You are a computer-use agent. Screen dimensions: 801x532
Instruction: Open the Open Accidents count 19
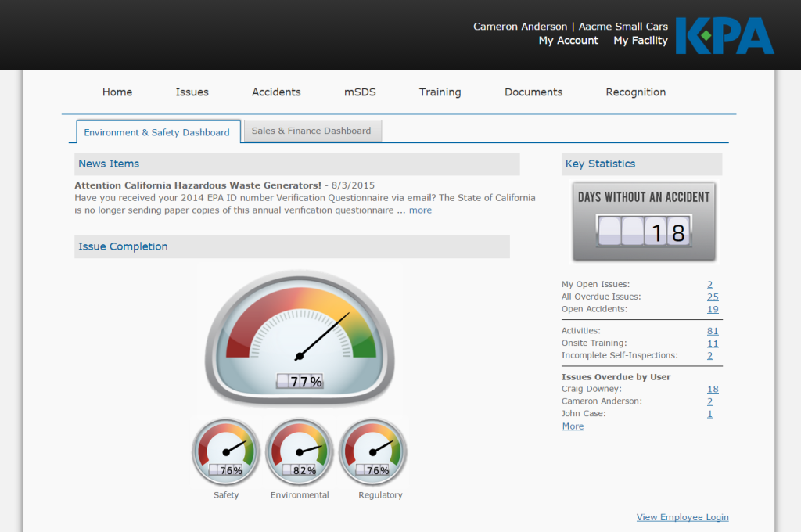(x=713, y=309)
